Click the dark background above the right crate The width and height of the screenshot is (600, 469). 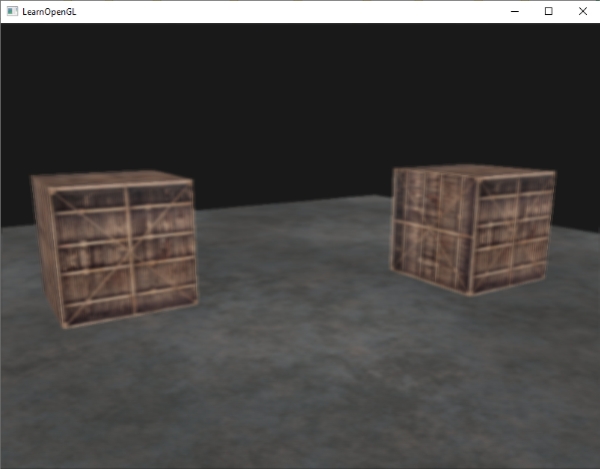pyautogui.click(x=470, y=100)
